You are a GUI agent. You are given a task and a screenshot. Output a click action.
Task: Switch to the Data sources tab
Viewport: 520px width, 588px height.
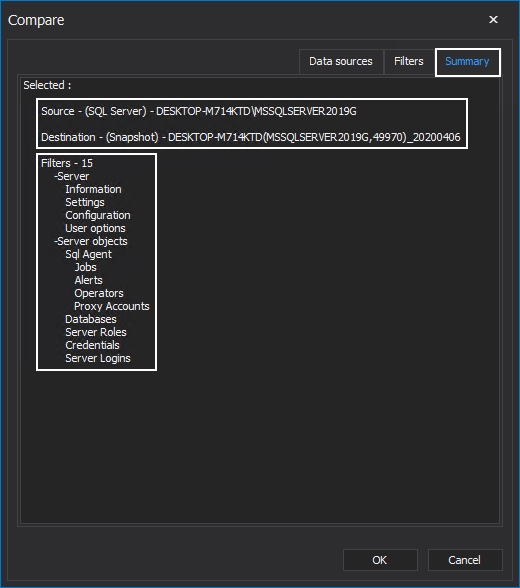tap(341, 62)
